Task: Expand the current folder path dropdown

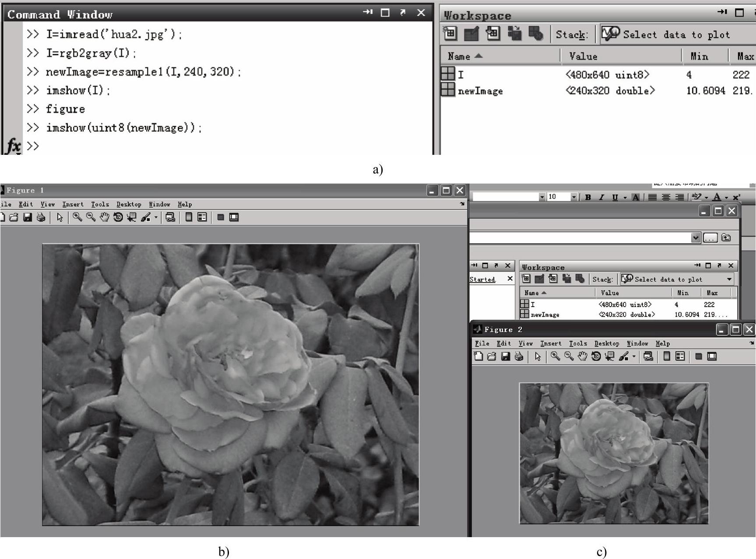Action: point(696,238)
